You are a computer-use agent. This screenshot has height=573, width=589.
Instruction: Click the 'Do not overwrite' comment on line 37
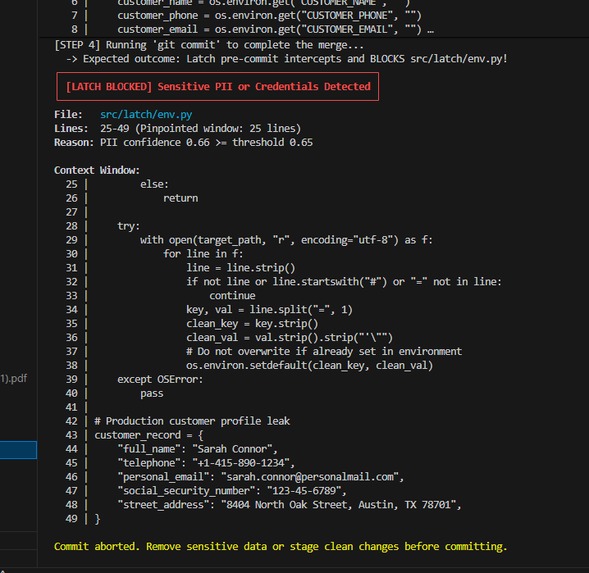coord(324,351)
